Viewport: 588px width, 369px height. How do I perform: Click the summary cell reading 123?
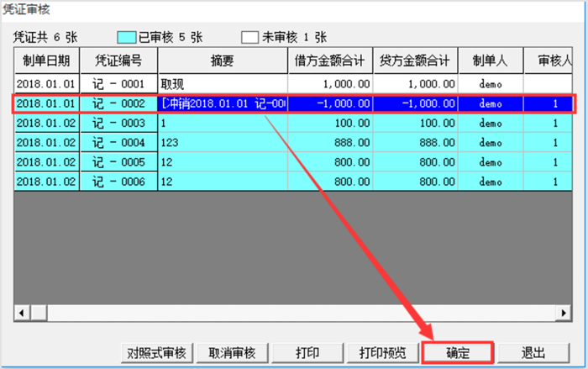point(223,142)
